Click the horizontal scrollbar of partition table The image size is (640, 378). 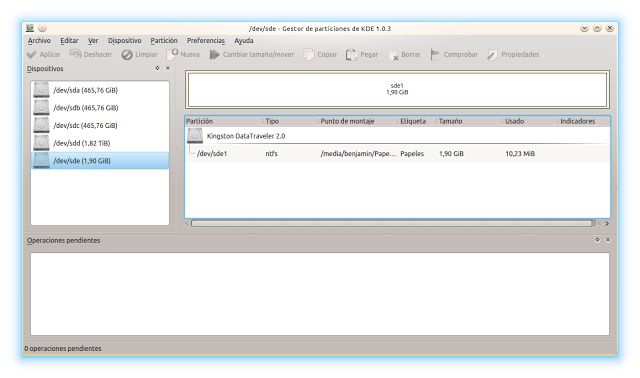pos(393,224)
